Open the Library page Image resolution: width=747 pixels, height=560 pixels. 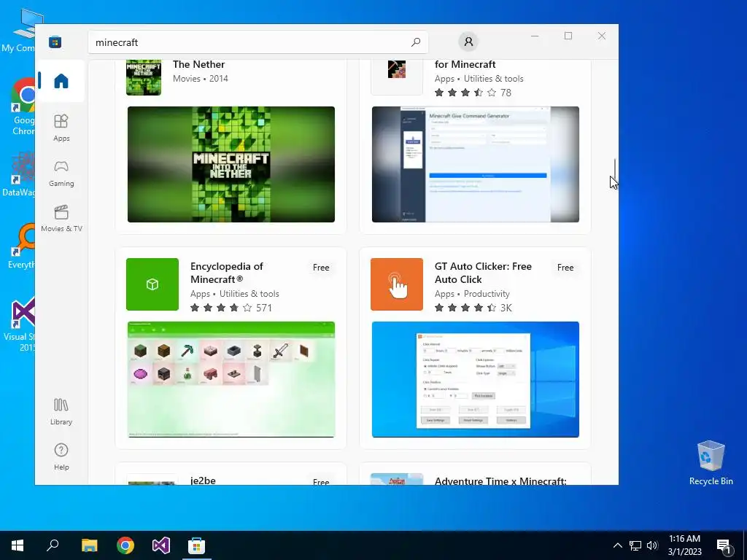(x=61, y=412)
